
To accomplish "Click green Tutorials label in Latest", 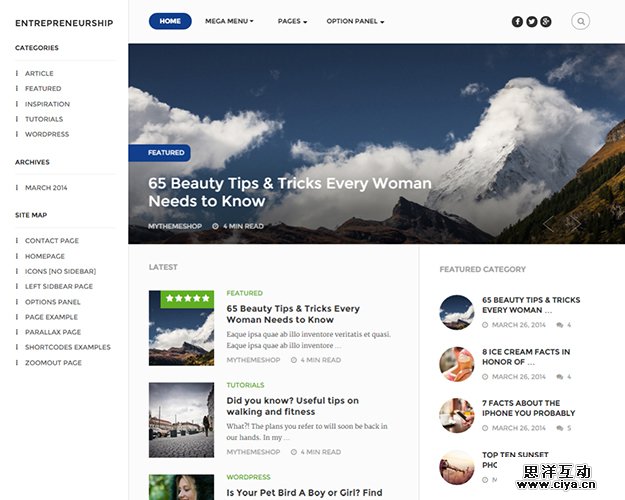I will pos(246,385).
